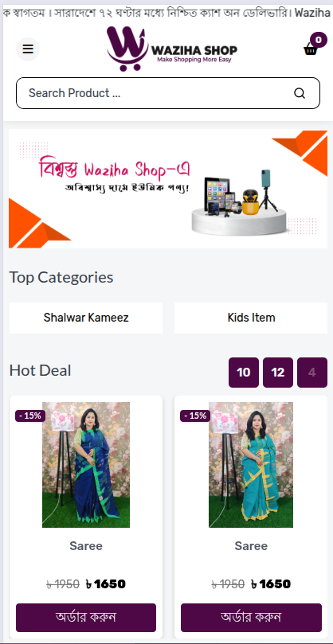Open the Kids Item category
Viewport: 333px width, 644px height.
(x=251, y=318)
